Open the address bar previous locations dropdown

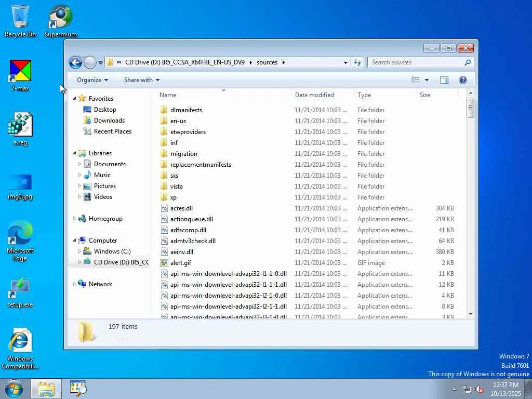(x=345, y=62)
